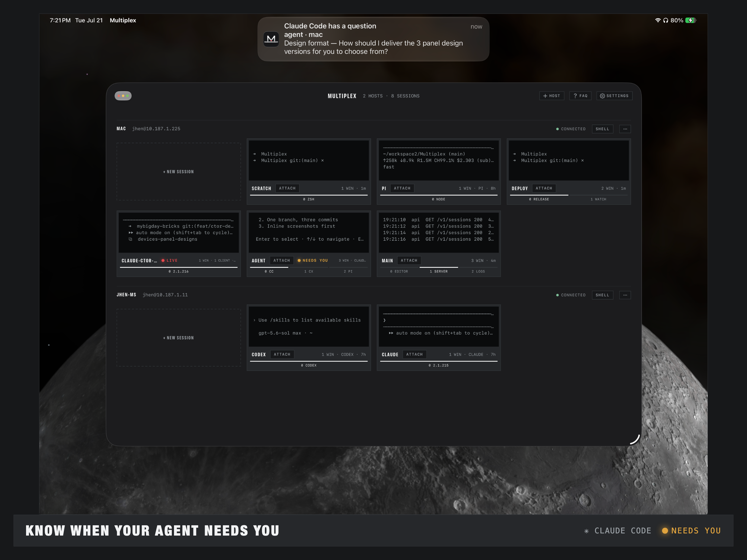Open SHELL for the JHEN-MS host
Image resolution: width=747 pixels, height=560 pixels.
pos(602,295)
